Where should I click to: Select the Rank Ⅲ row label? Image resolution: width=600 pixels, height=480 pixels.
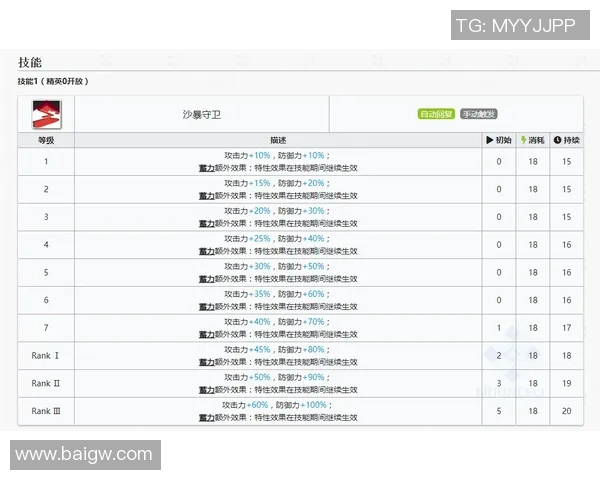[x=46, y=411]
